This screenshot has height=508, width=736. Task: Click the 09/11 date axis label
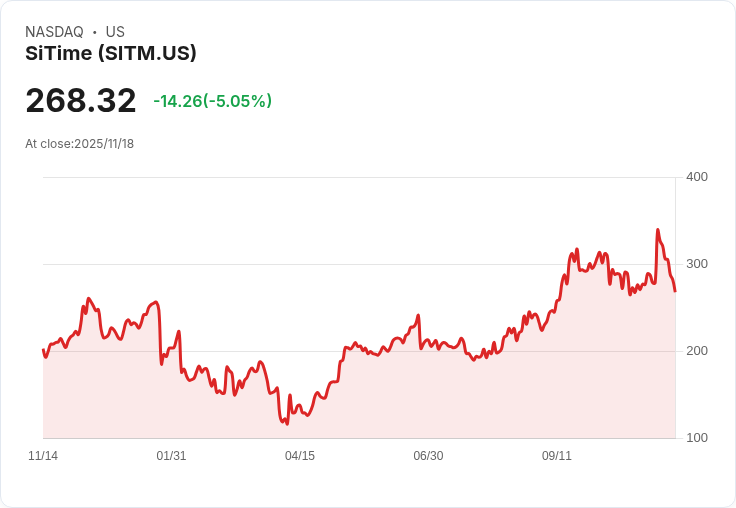(557, 456)
